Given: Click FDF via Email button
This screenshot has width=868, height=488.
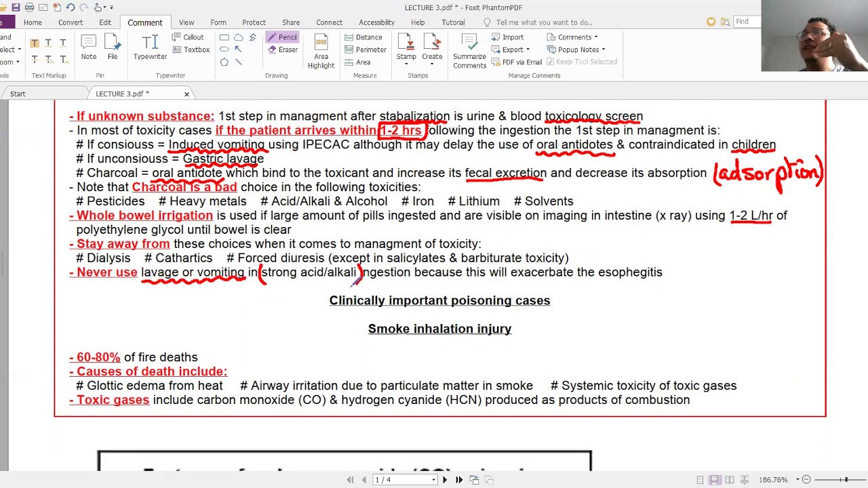Looking at the screenshot, I should click(x=516, y=62).
